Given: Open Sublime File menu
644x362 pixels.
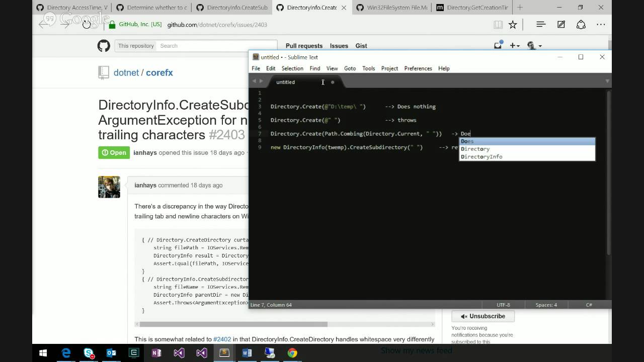Looking at the screenshot, I should (256, 68).
